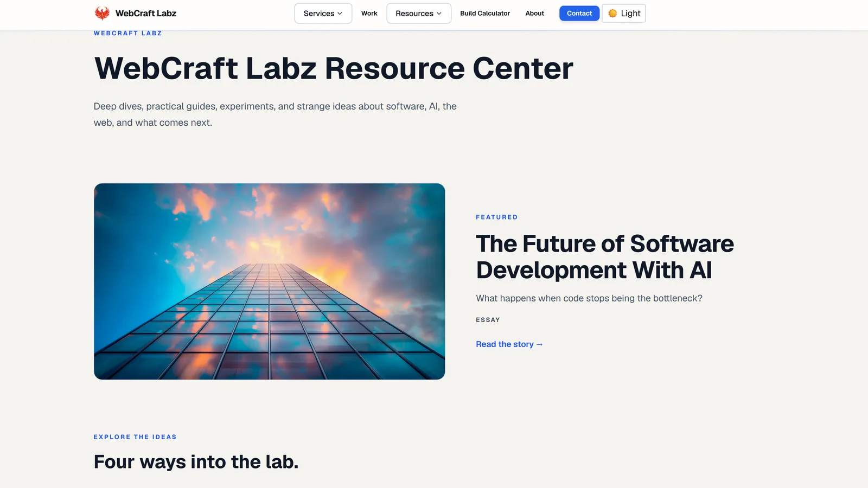Click 'What happens when code stops' subtitle
The image size is (868, 488).
pyautogui.click(x=589, y=298)
